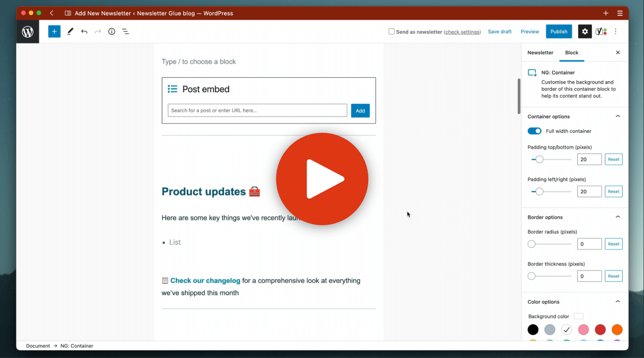
Task: Open document Details via the info icon
Action: (112, 31)
